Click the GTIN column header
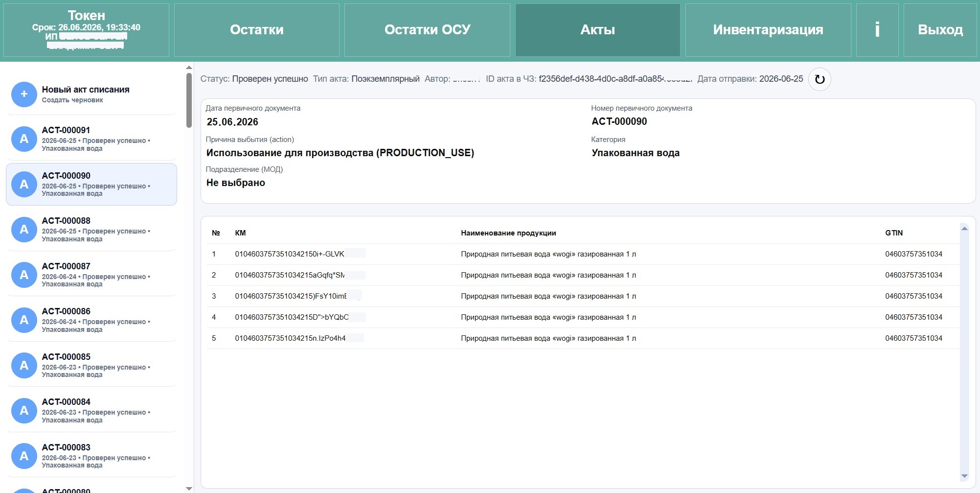This screenshot has height=493, width=980. (x=894, y=233)
